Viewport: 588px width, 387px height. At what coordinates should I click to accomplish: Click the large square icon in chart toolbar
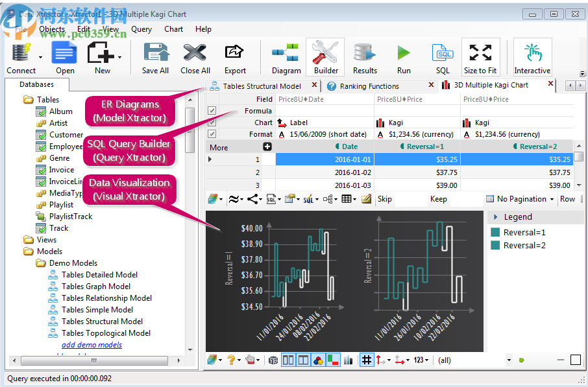575,360
